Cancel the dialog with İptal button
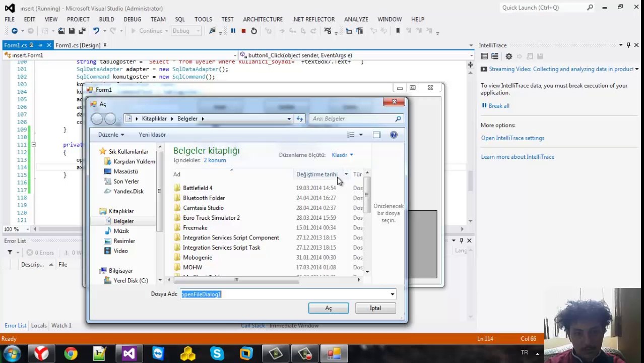644x363 pixels. coord(375,308)
